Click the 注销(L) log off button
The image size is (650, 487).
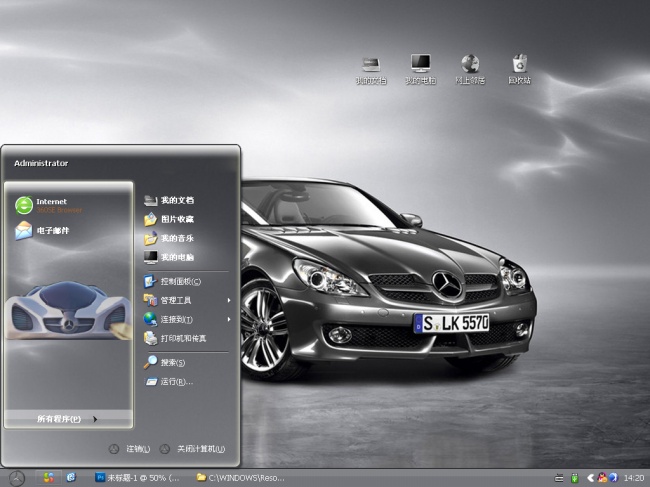click(x=129, y=449)
